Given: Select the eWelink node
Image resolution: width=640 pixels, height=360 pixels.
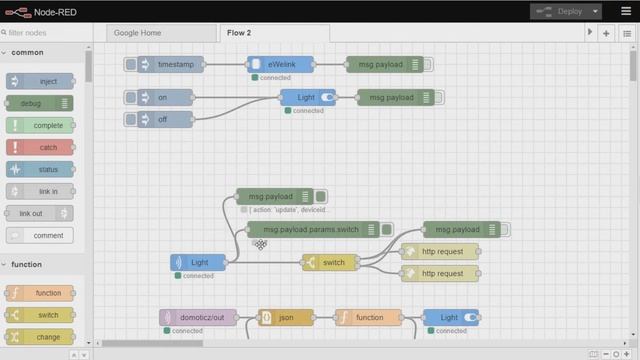Looking at the screenshot, I should point(280,64).
